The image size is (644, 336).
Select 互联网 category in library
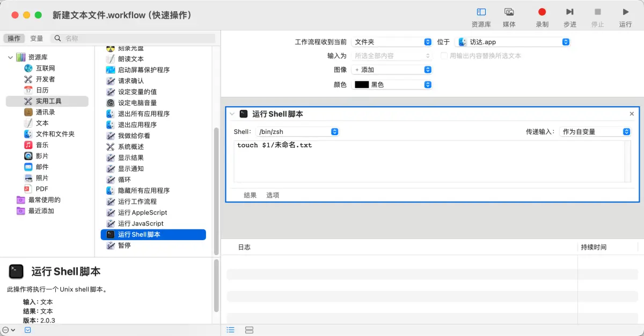pyautogui.click(x=46, y=68)
